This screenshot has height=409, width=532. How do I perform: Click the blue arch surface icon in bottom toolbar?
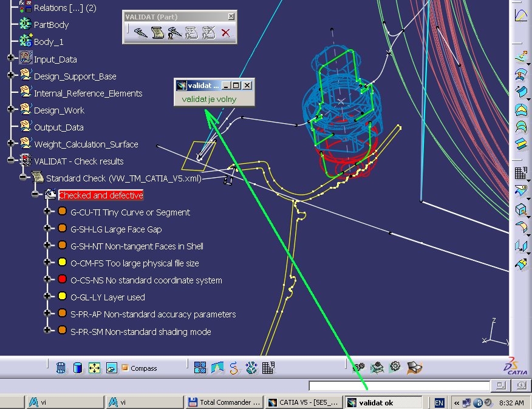(217, 368)
